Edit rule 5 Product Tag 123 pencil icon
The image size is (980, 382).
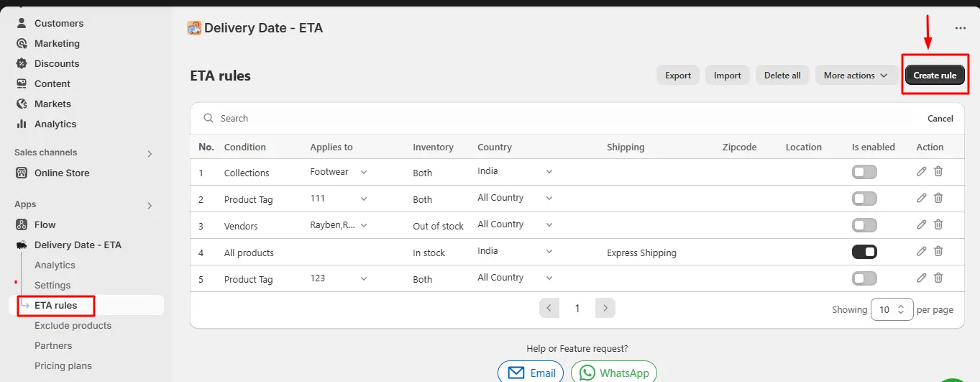tap(922, 278)
